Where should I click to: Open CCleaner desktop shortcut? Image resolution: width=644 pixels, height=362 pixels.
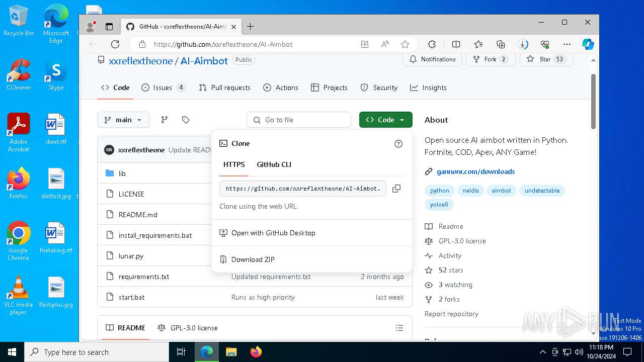point(19,75)
